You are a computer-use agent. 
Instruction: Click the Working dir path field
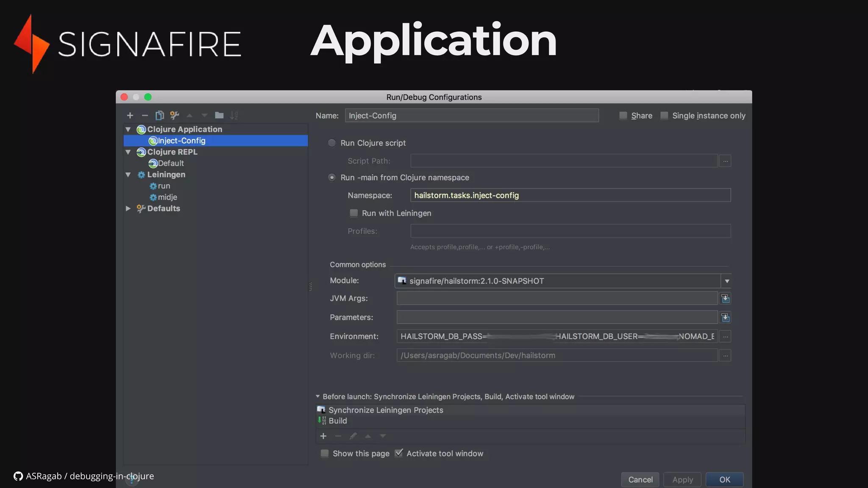click(557, 355)
